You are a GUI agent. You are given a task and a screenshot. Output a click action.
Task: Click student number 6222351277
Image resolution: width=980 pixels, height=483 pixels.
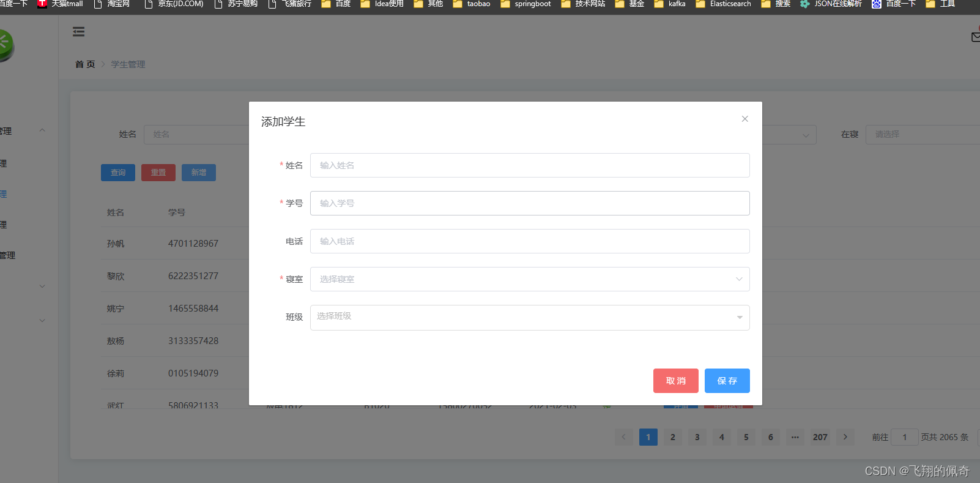coord(193,276)
